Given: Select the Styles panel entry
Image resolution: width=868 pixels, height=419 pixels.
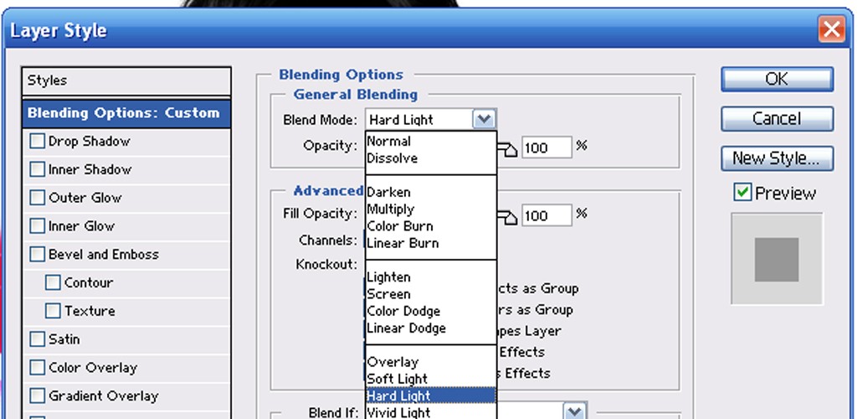Looking at the screenshot, I should click(126, 81).
